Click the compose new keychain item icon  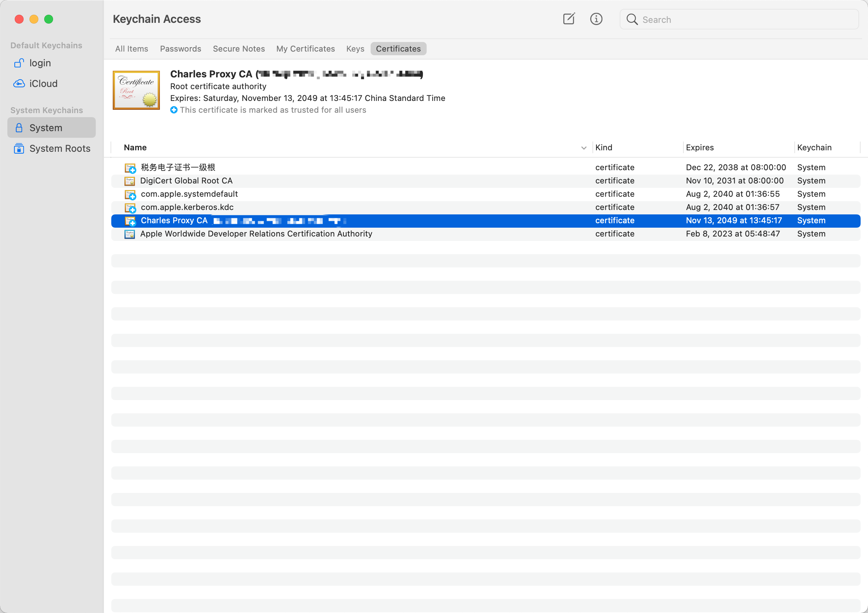point(568,19)
